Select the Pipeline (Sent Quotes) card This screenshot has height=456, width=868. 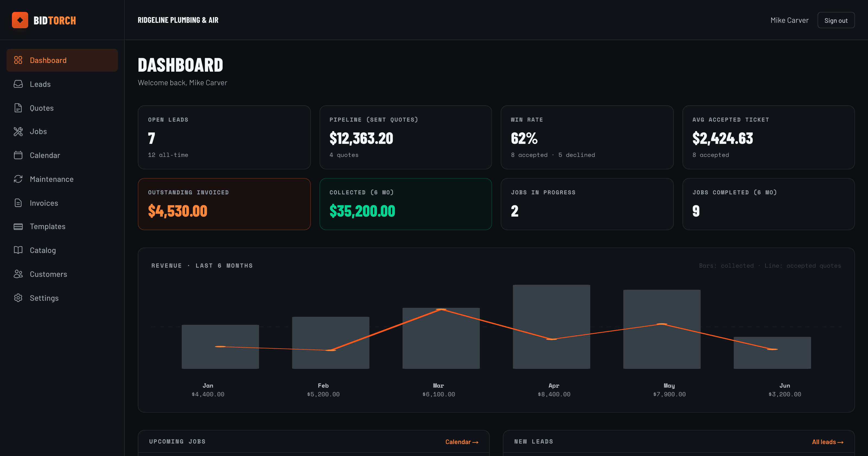click(x=405, y=137)
